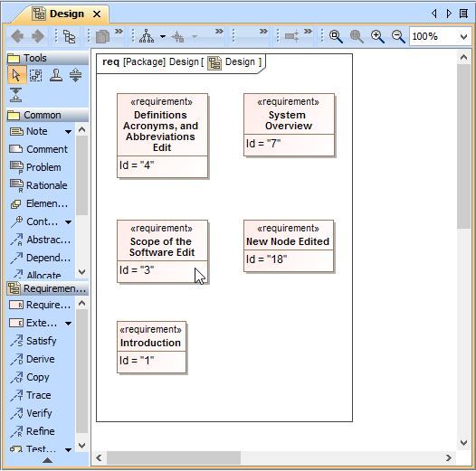Select the dashed-rectangle selection tool

tap(36, 75)
